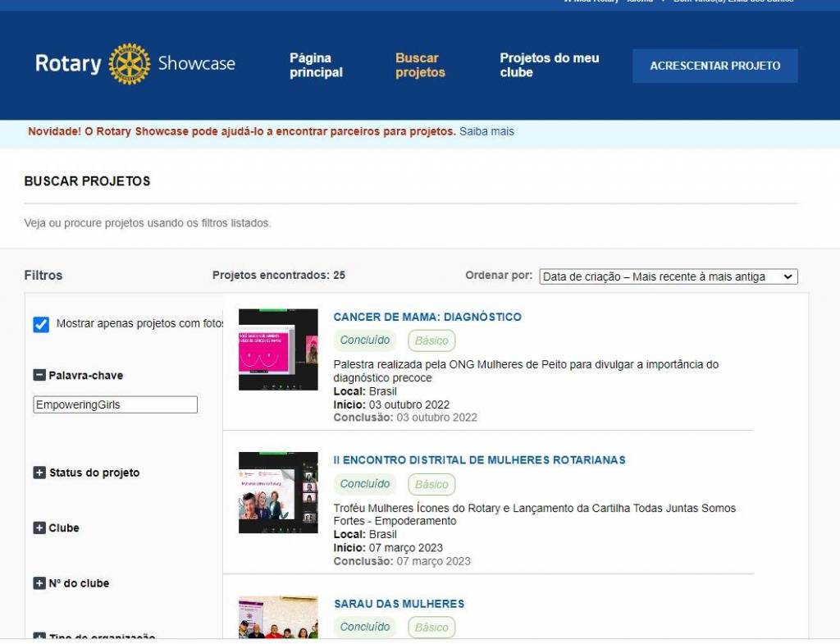Viewport: 840px width, 644px height.
Task: Click the Rotary Showcase wheel logo
Action: tap(130, 64)
